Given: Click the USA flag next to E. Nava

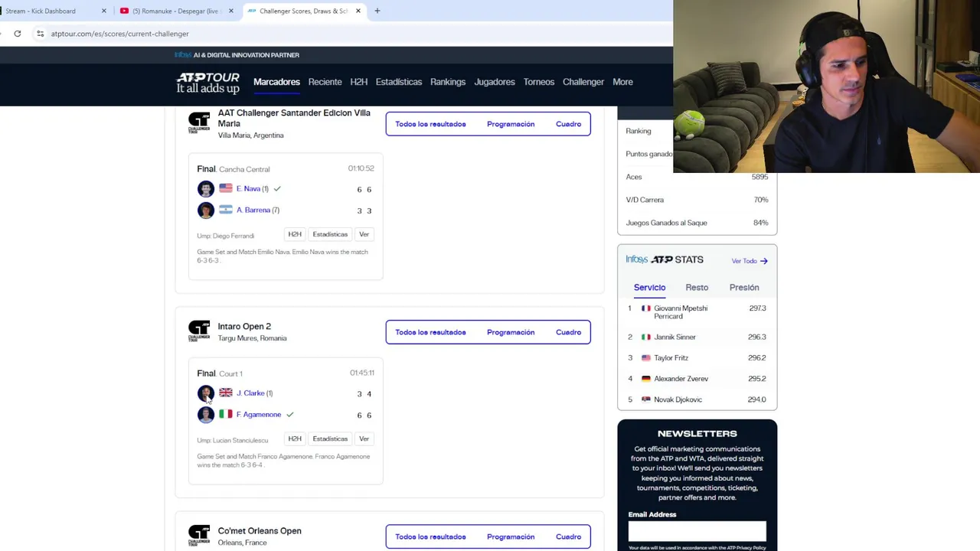Looking at the screenshot, I should (225, 188).
